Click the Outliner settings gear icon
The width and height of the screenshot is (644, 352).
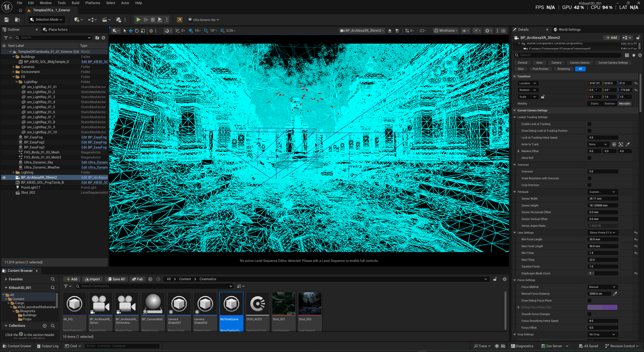pyautogui.click(x=103, y=38)
